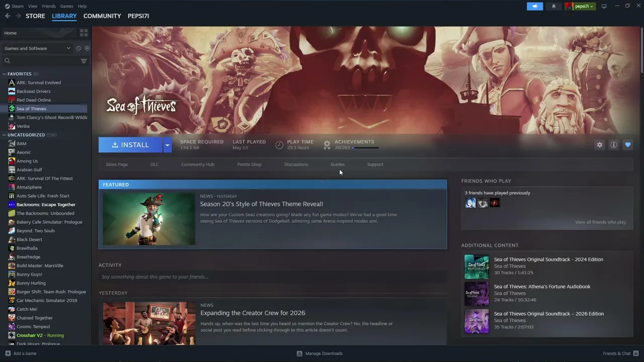Open the Install options dropdown arrow

(168, 145)
